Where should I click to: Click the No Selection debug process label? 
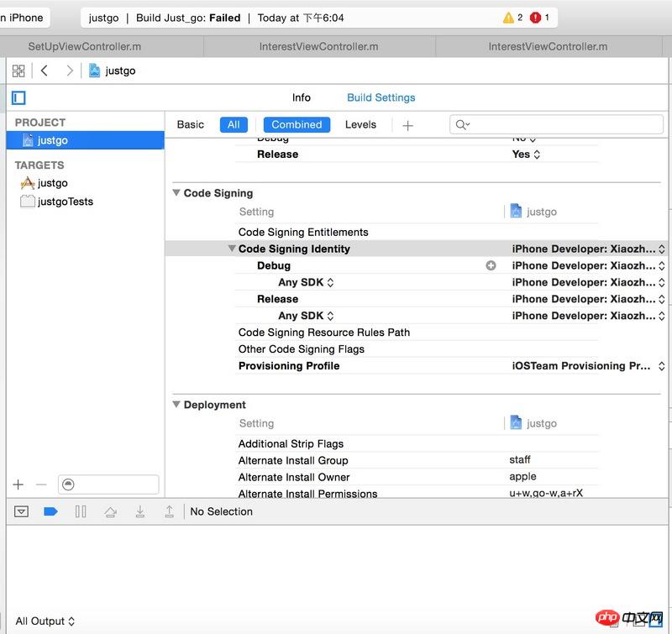coord(221,511)
